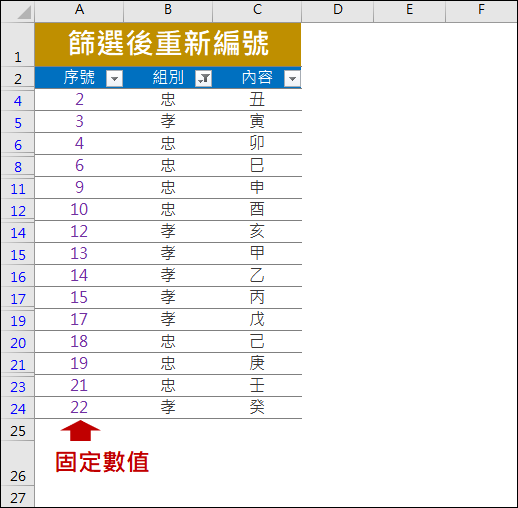
Task: Click cell with serial number 14
Action: coord(79,276)
